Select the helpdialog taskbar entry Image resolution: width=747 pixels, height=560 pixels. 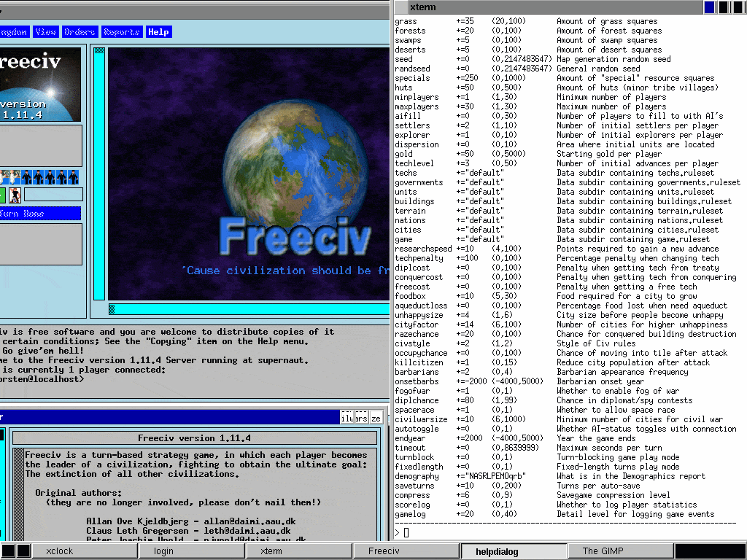coord(496,551)
